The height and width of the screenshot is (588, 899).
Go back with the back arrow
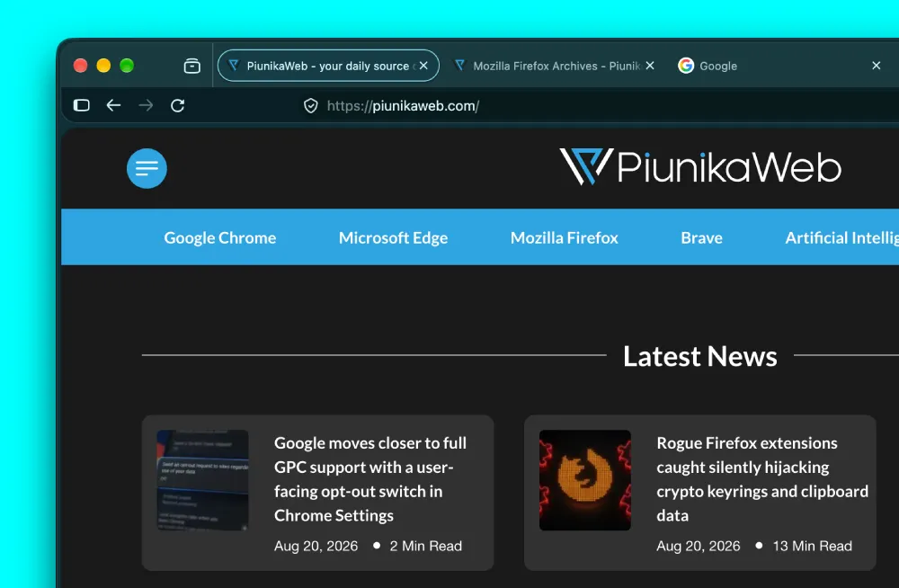pyautogui.click(x=113, y=105)
